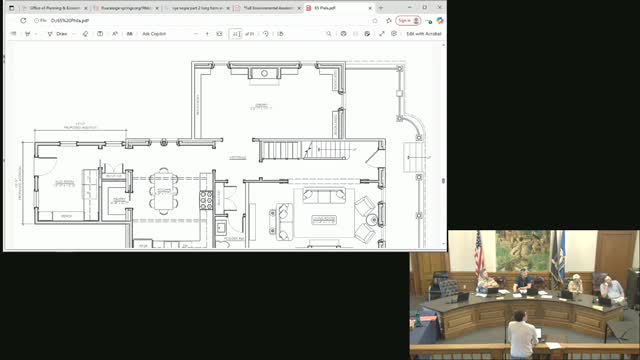Select the highlight tool in PDF toolbar
The image size is (640, 360).
[x=28, y=34]
